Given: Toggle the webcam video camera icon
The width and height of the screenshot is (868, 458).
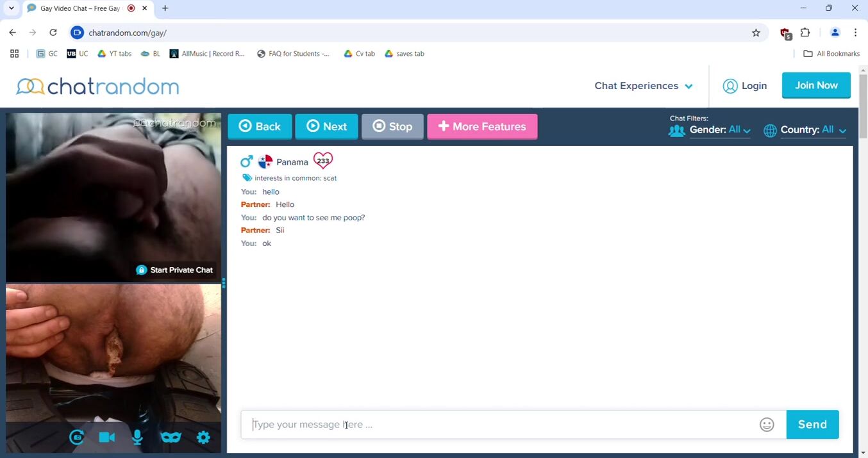Looking at the screenshot, I should click(x=107, y=438).
